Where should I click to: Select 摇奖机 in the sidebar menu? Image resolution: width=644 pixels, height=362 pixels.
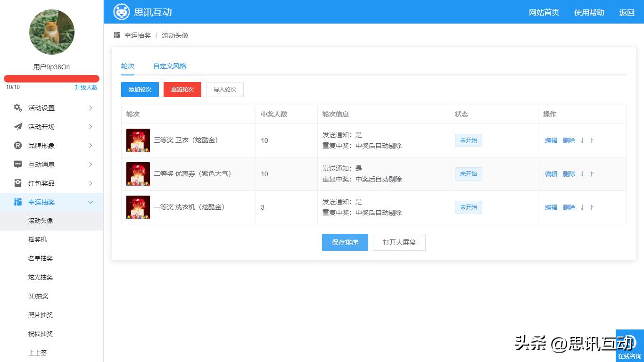[x=38, y=239]
